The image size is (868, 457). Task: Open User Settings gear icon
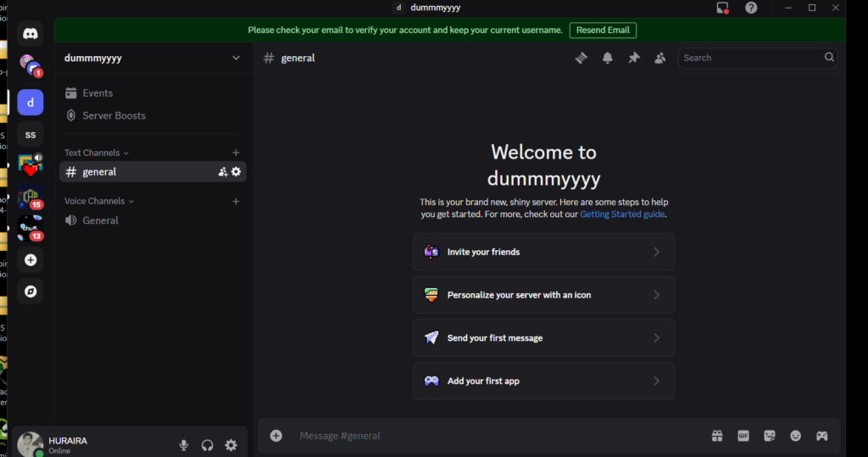tap(231, 445)
